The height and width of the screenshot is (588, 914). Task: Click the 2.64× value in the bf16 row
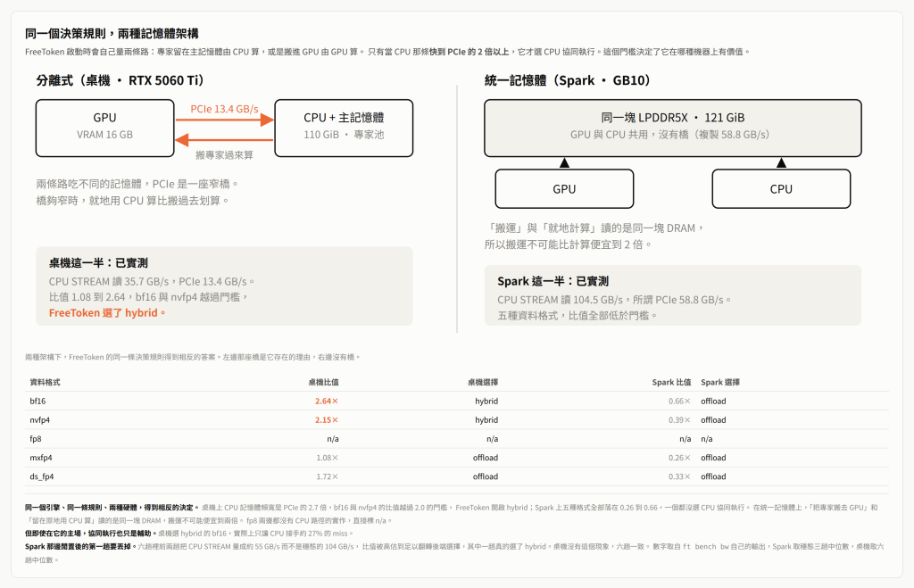(x=327, y=401)
